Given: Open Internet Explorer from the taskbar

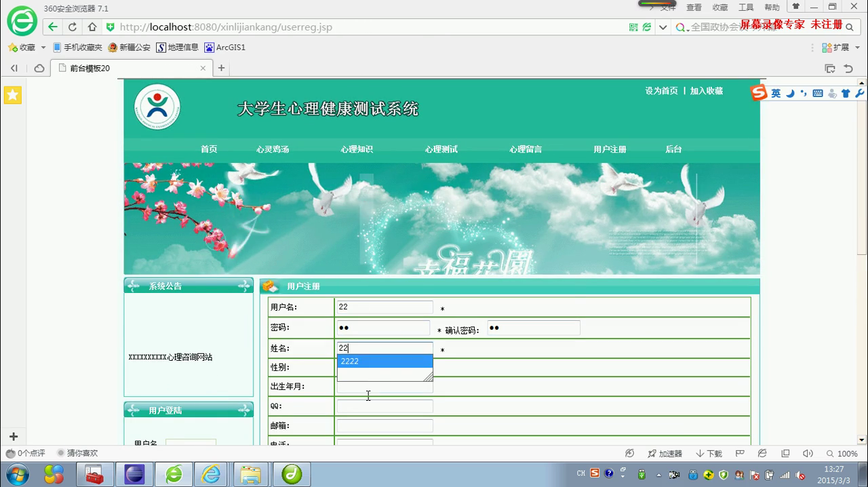Looking at the screenshot, I should click(x=212, y=473).
